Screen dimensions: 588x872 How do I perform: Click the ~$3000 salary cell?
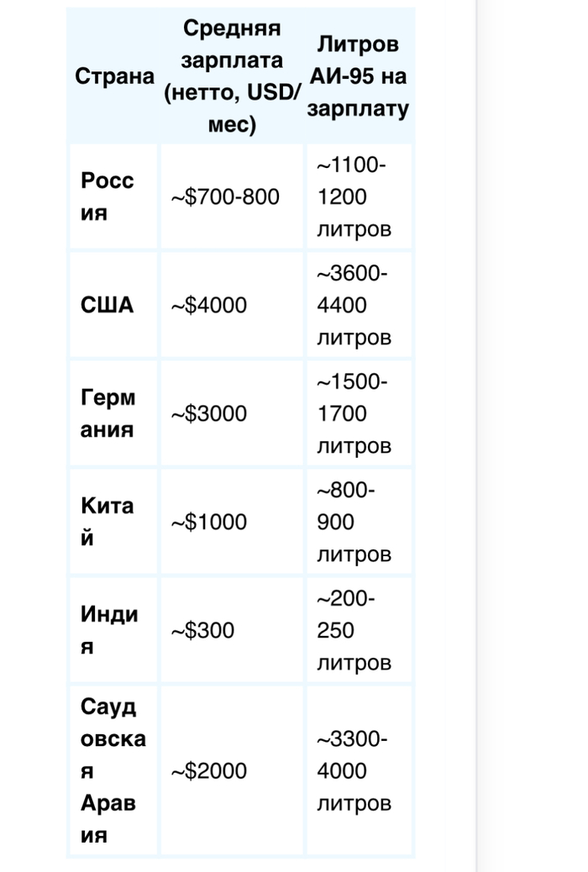coord(210,413)
